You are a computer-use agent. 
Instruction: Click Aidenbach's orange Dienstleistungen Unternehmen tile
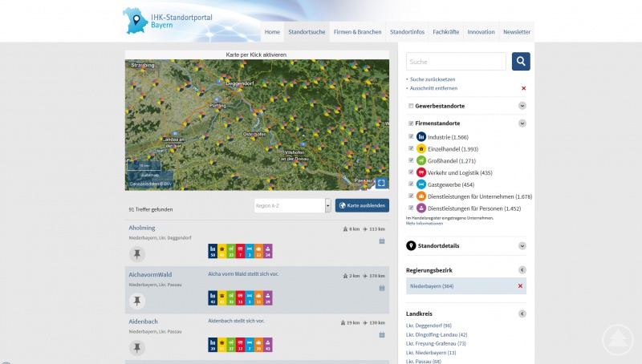(x=258, y=345)
